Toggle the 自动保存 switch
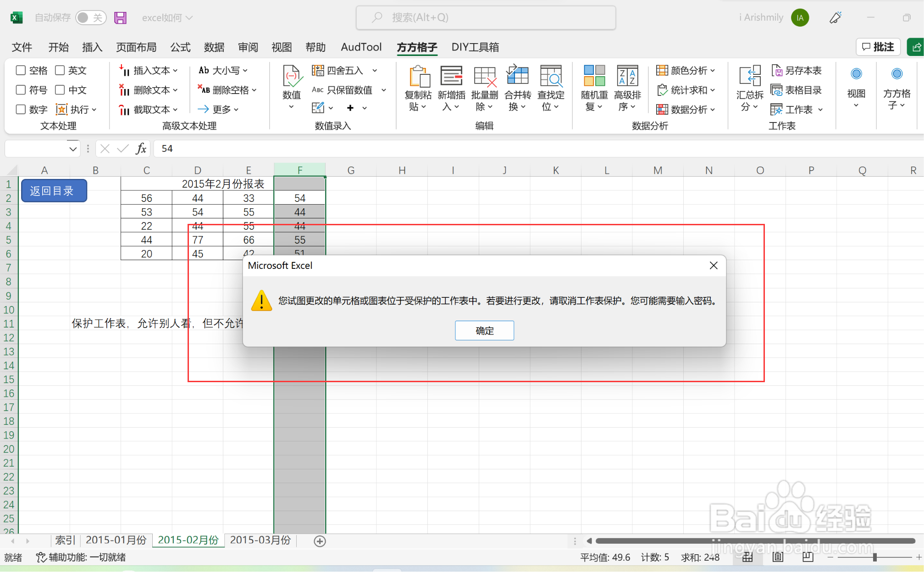The image size is (924, 579). [x=90, y=18]
